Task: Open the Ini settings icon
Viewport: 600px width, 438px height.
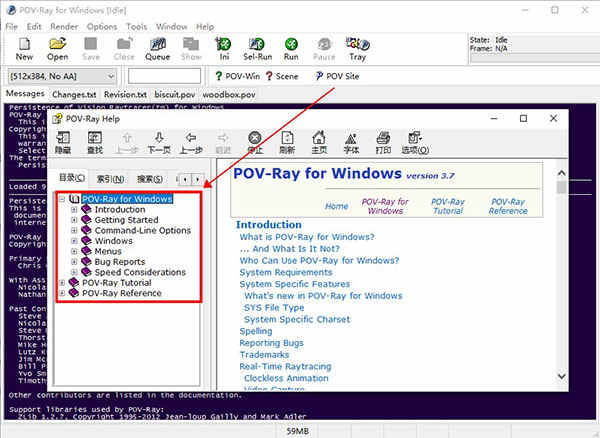Action: 224,49
